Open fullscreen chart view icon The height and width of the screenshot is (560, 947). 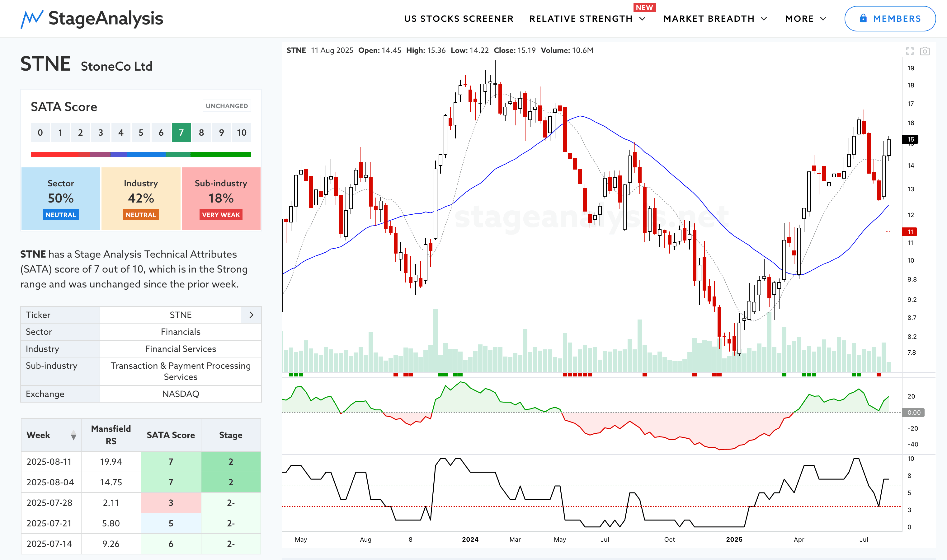pos(910,51)
